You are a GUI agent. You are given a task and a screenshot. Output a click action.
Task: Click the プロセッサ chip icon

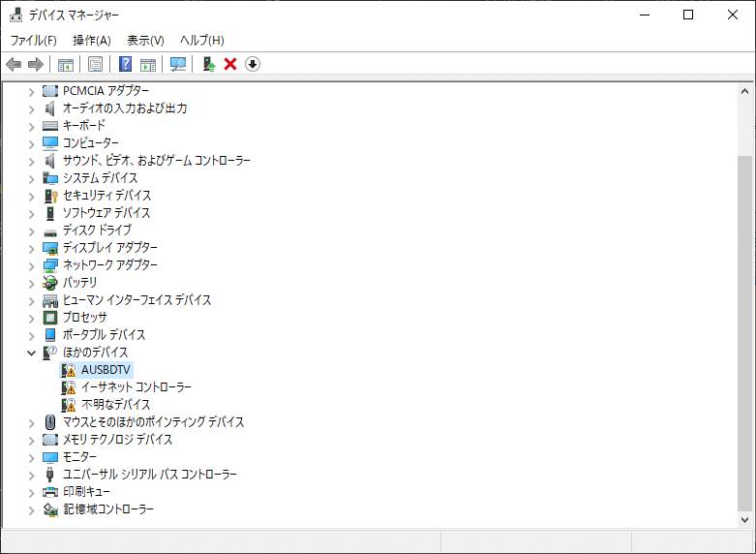50,318
